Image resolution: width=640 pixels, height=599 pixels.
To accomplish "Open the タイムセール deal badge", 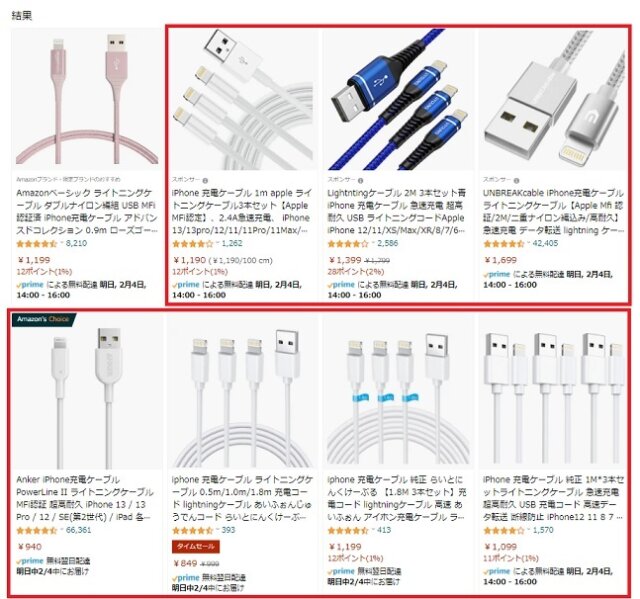I will click(x=196, y=546).
